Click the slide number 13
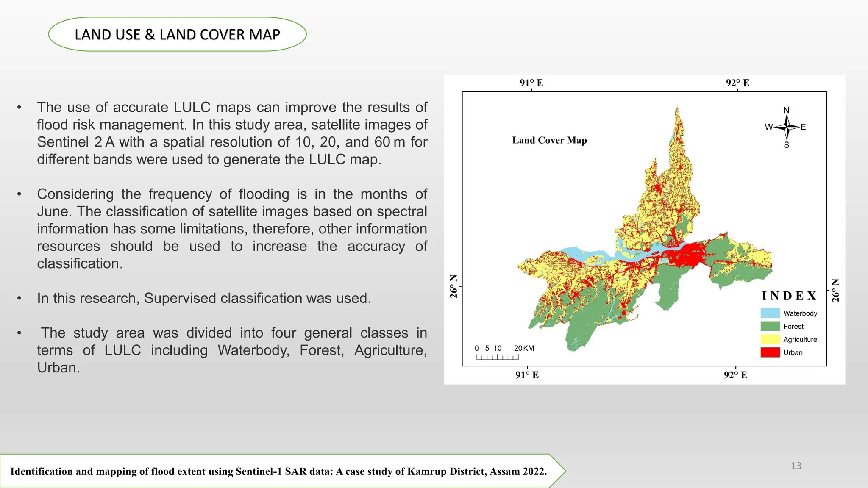Viewport: 868px width, 488px height. 796,466
